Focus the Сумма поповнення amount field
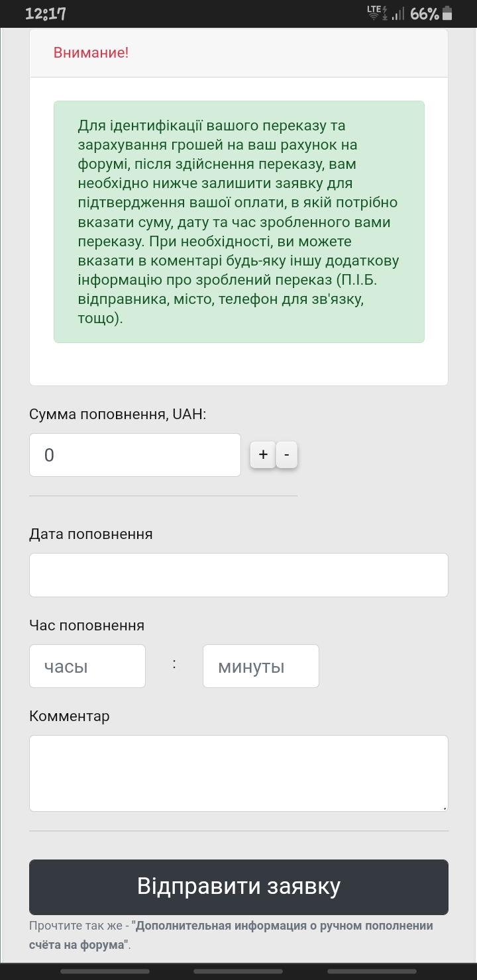The width and height of the screenshot is (477, 980). 134,455
